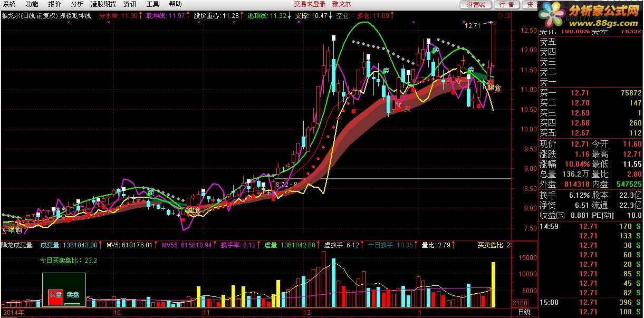The height and width of the screenshot is (318, 644).
Task: Select the 逃顶线 indicator value label
Action: point(269,16)
